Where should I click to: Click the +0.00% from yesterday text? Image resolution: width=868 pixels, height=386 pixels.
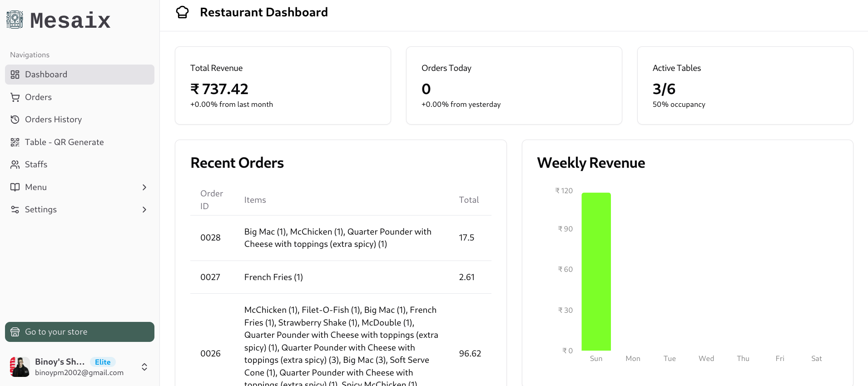tap(461, 105)
